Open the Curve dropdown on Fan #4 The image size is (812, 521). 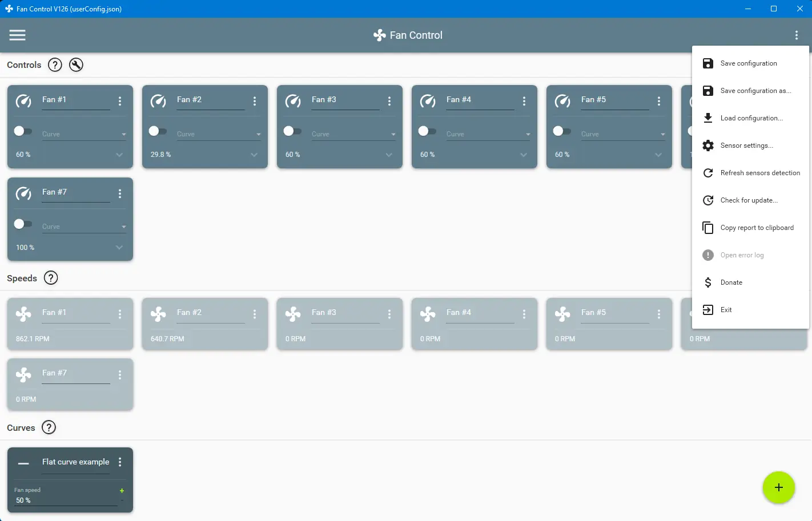point(489,134)
